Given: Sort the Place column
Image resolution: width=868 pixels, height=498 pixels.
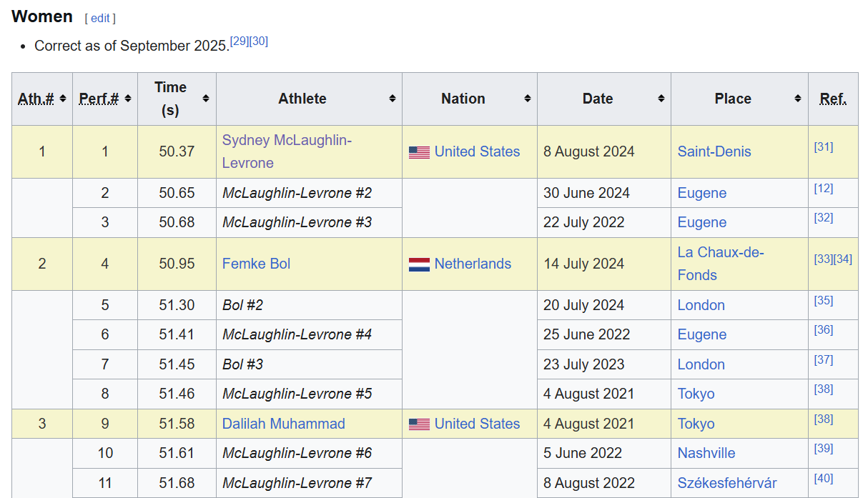Looking at the screenshot, I should [798, 99].
